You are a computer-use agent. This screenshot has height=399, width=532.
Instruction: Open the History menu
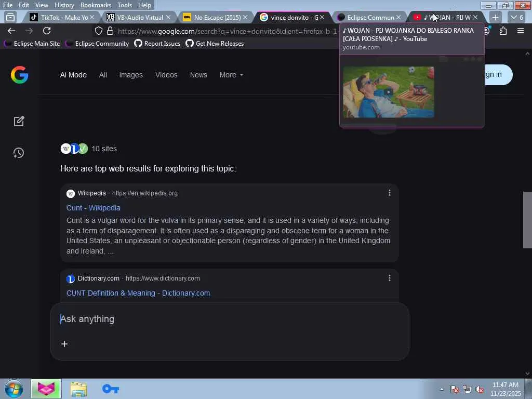coord(64,5)
